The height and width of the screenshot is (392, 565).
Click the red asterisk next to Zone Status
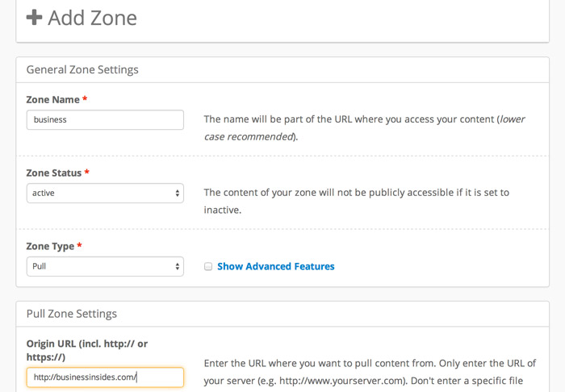tap(87, 173)
